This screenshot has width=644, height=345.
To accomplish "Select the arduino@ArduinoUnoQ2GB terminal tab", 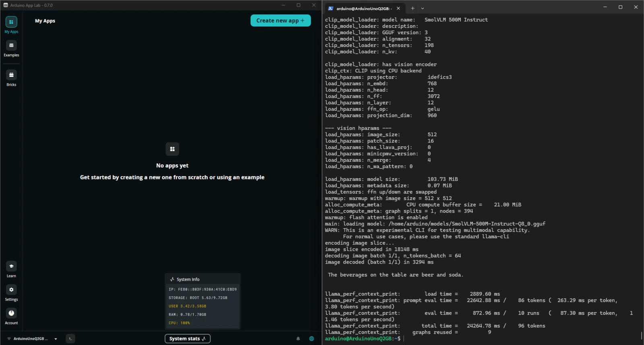I will (364, 8).
